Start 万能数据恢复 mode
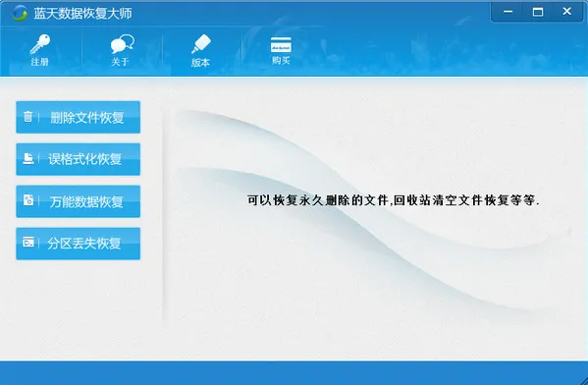Image resolution: width=588 pixels, height=385 pixels. pos(78,201)
